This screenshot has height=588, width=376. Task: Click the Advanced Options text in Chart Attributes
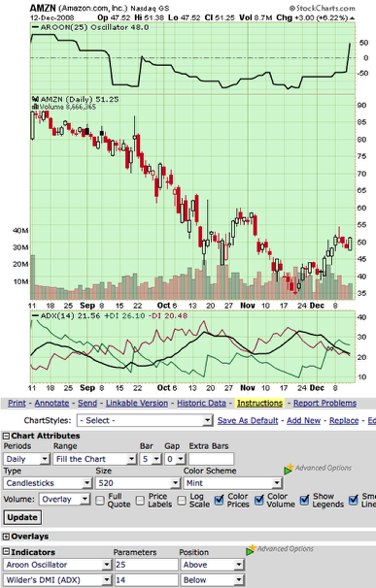click(324, 468)
